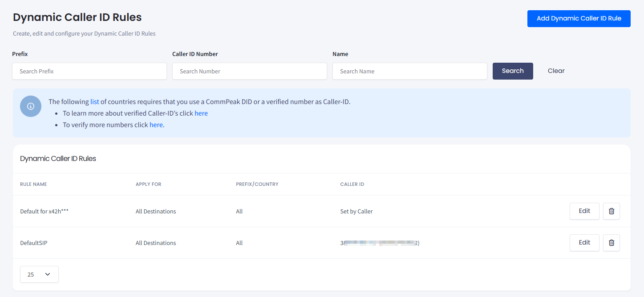Click the "Set by Caller" cell
644x297 pixels.
pyautogui.click(x=356, y=212)
